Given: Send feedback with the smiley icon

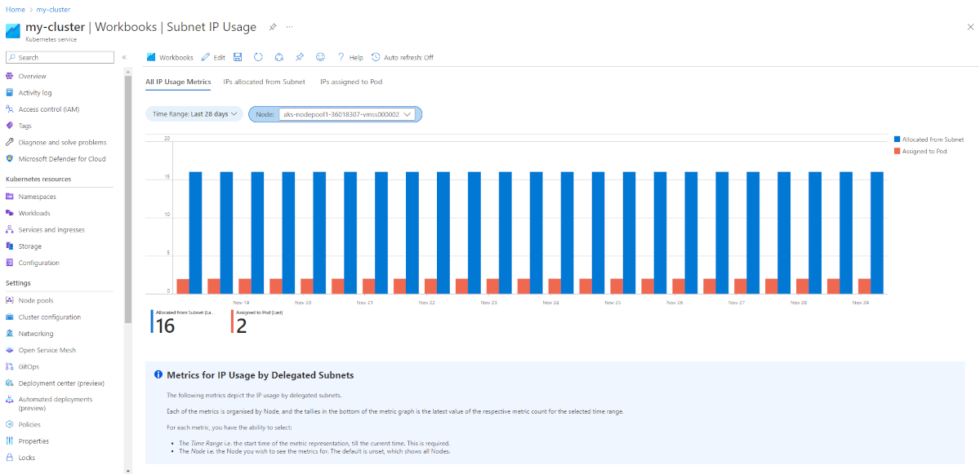Looking at the screenshot, I should pyautogui.click(x=320, y=57).
